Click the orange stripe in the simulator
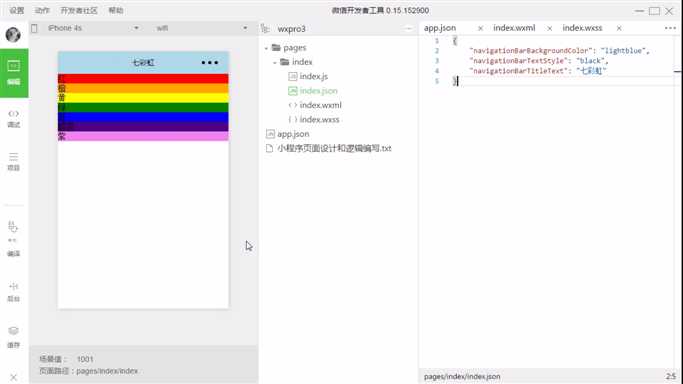The width and height of the screenshot is (683, 384). [143, 88]
